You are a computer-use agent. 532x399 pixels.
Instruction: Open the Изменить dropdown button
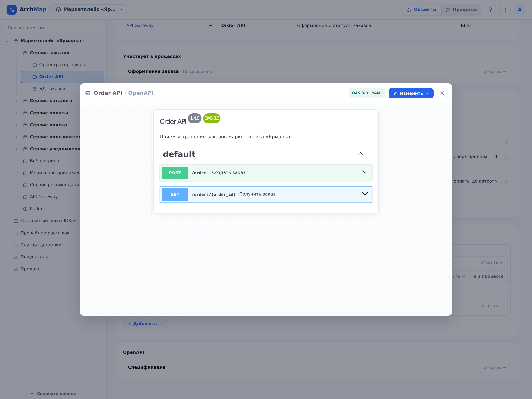[411, 93]
